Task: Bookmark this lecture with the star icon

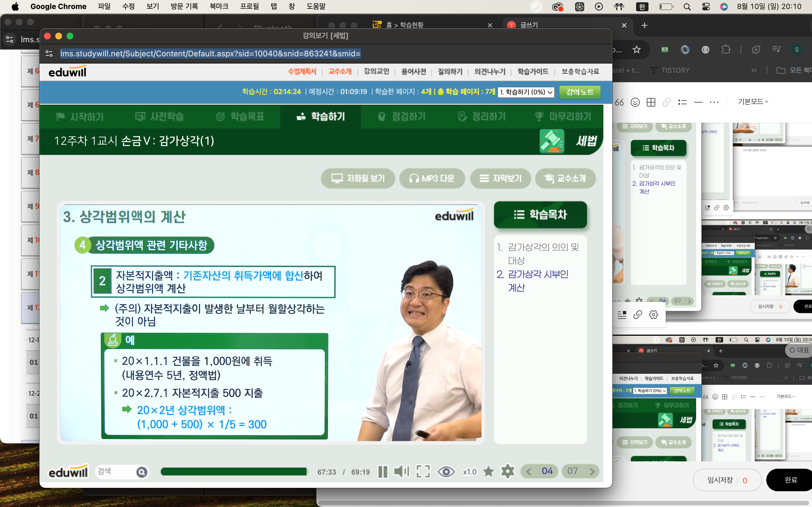Action: 489,472
